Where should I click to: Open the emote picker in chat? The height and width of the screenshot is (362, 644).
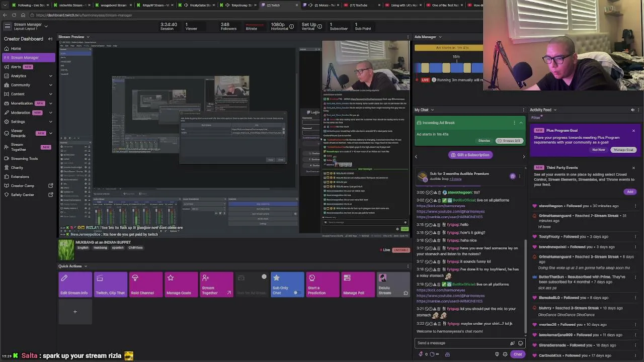520,343
